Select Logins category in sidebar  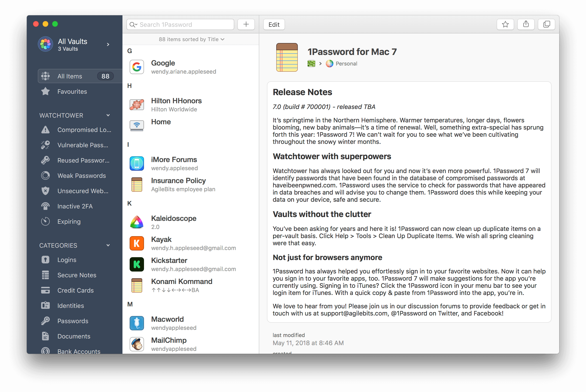(67, 260)
